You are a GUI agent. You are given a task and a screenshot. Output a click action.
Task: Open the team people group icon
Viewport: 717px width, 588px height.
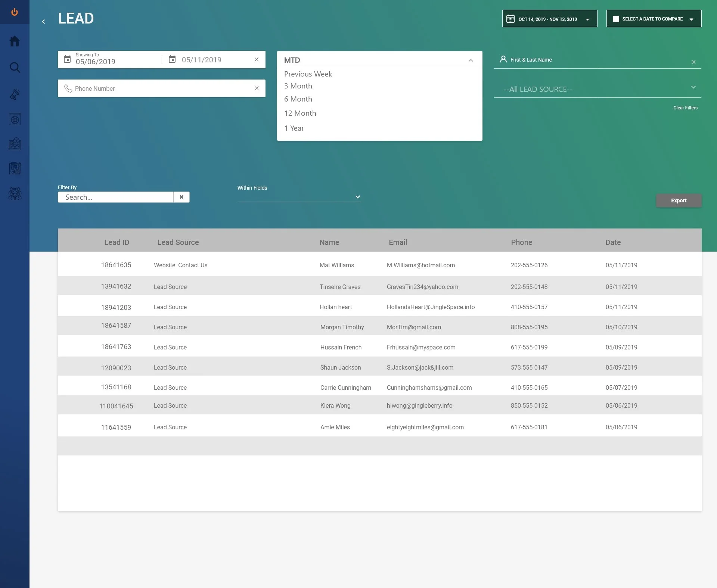coord(15,194)
